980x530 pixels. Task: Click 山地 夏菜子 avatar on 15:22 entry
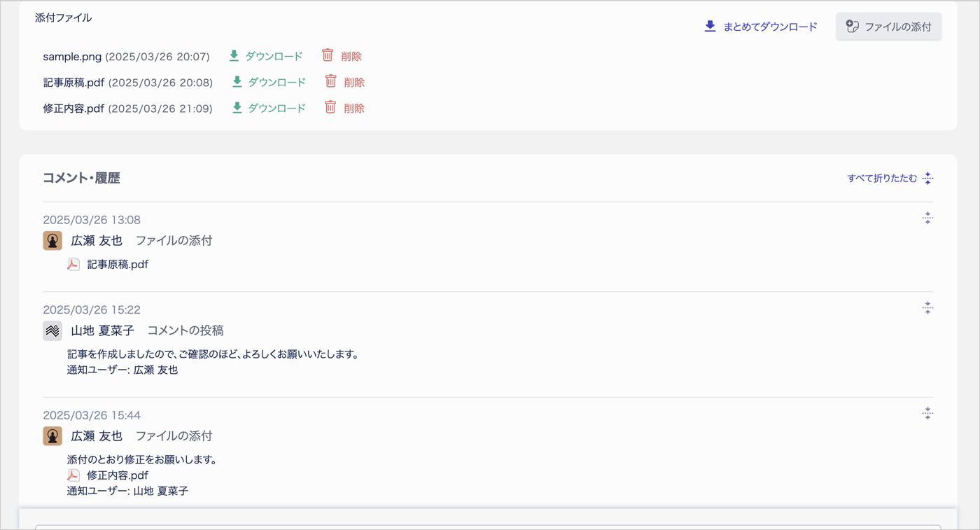tap(52, 330)
